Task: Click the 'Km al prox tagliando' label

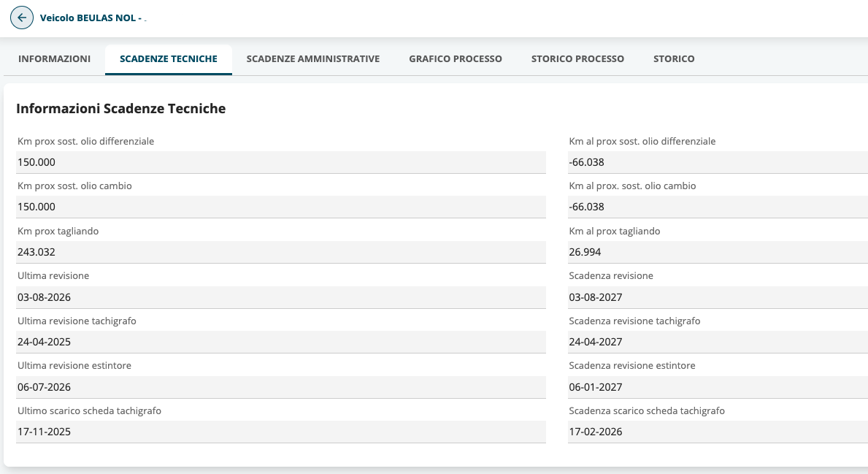Action: click(x=615, y=231)
